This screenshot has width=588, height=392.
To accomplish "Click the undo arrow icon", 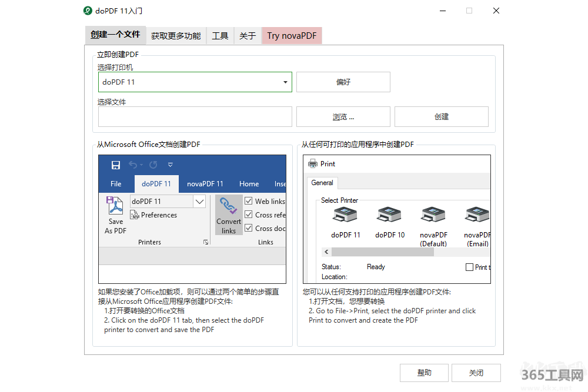I will tap(133, 165).
